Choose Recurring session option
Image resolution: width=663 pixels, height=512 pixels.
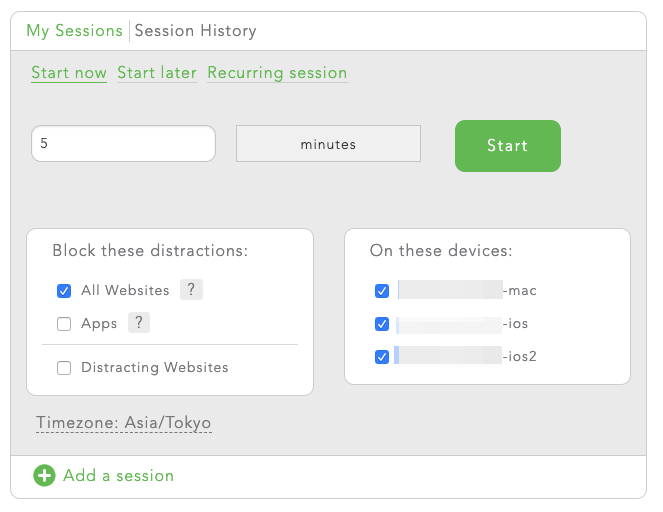tap(277, 73)
